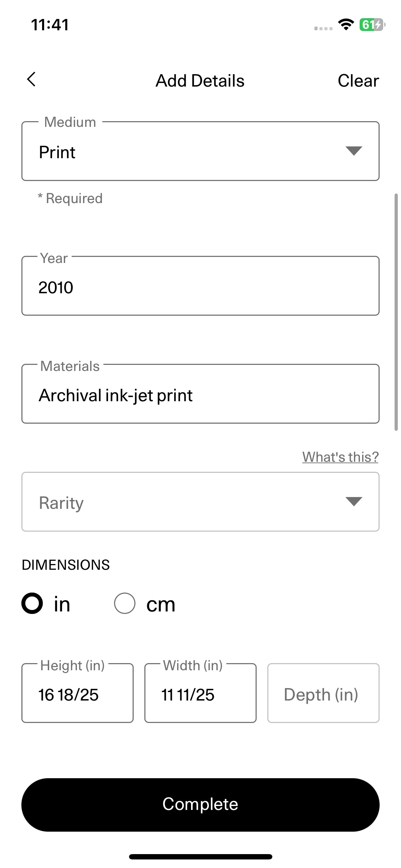Open Medium dropdown arrow
The height and width of the screenshot is (868, 401).
(x=354, y=151)
